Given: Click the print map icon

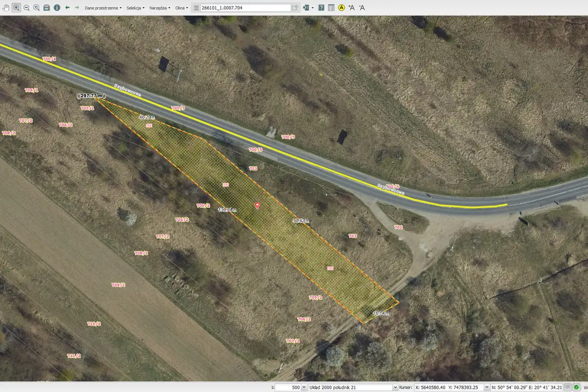Looking at the screenshot, I should pos(46,7).
